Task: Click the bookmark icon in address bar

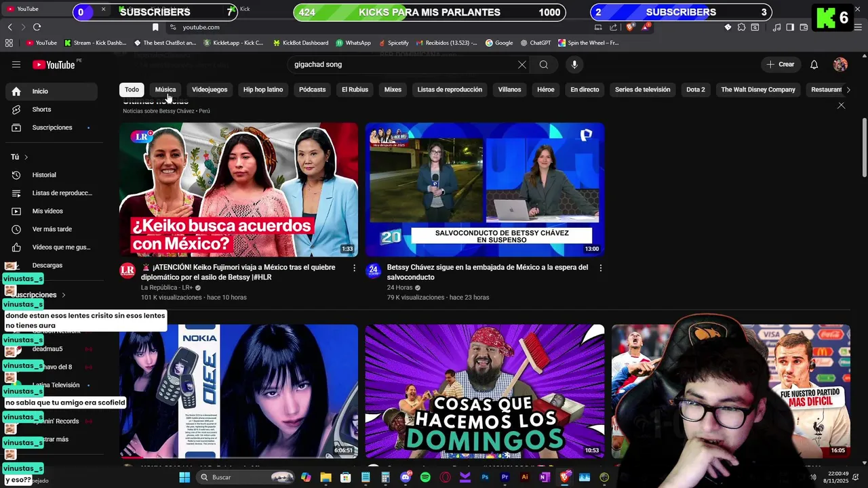Action: pyautogui.click(x=155, y=27)
